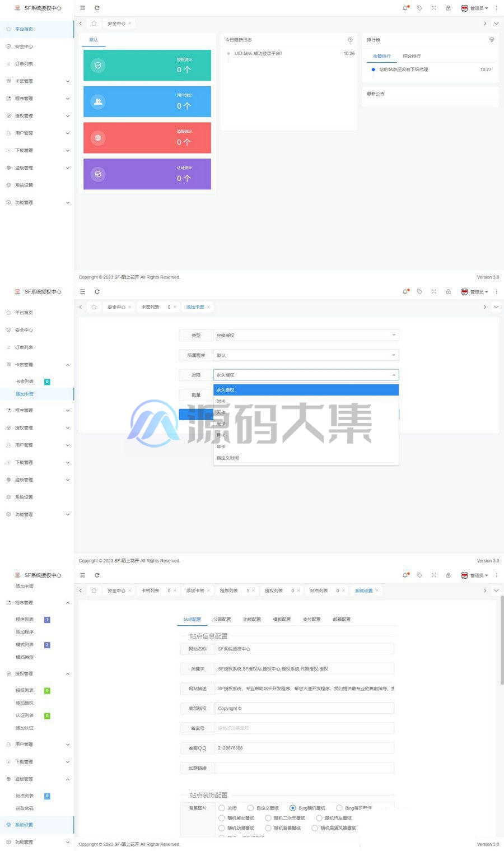Click the home tab icon in the dashboard screenshot

(94, 24)
